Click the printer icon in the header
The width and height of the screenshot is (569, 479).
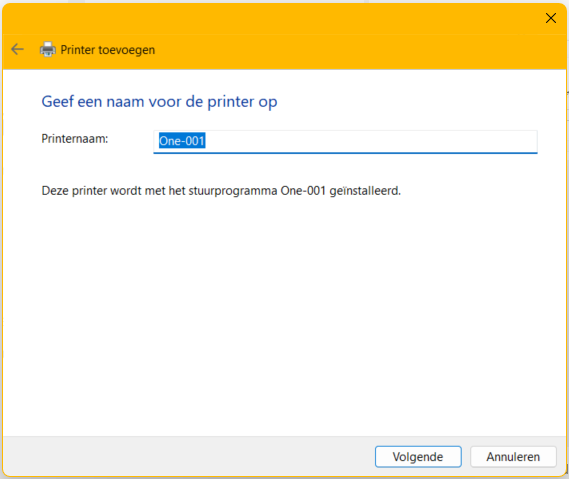click(48, 49)
